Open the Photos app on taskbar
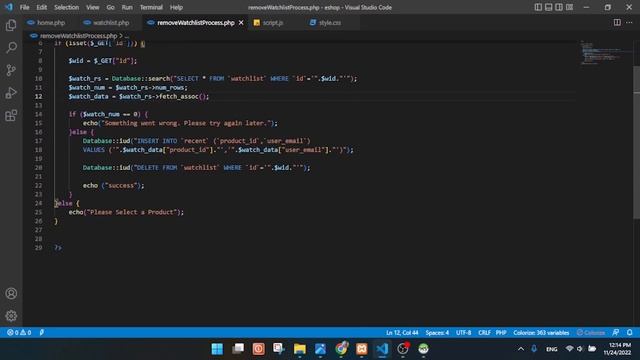This screenshot has height=360, width=640. click(x=320, y=349)
